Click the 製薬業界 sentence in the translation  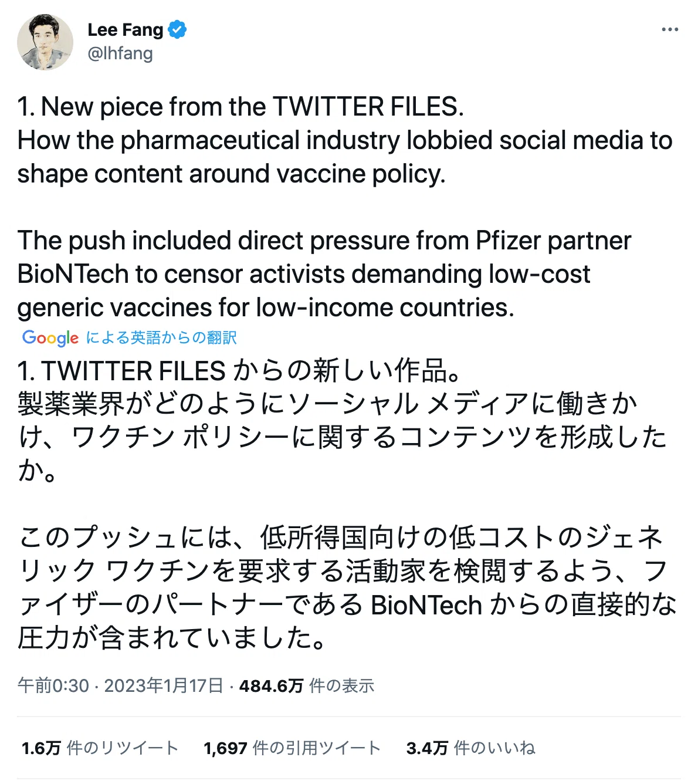pyautogui.click(x=343, y=437)
